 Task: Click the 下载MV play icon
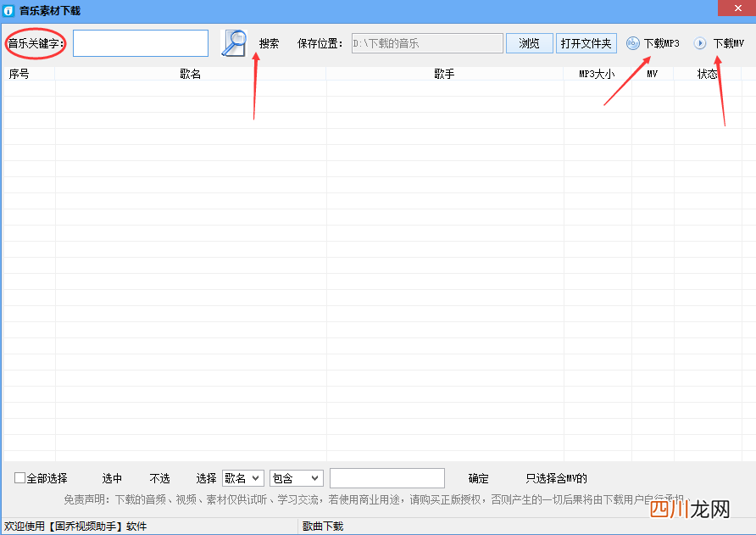pos(699,43)
